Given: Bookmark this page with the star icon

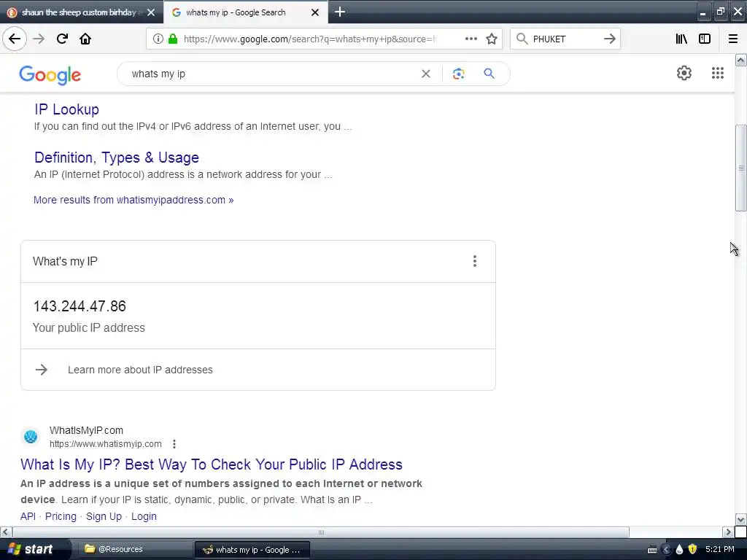Looking at the screenshot, I should pyautogui.click(x=492, y=39).
